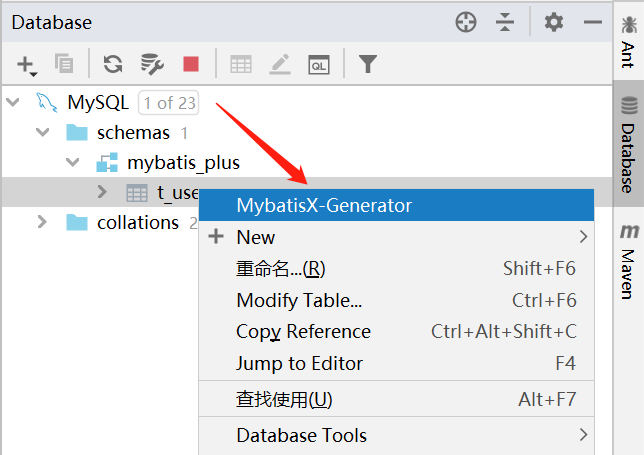Select Copy Reference menu entry
This screenshot has height=455, width=644.
[396, 332]
